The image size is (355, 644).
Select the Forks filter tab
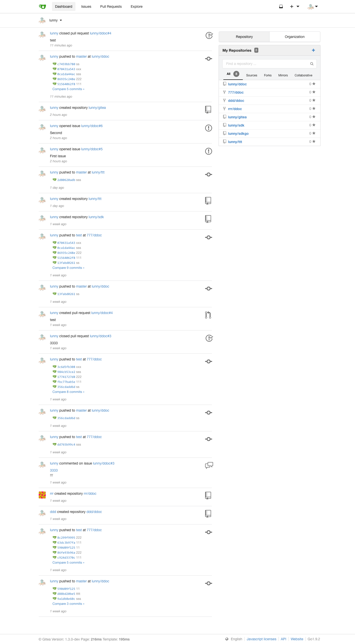click(268, 75)
